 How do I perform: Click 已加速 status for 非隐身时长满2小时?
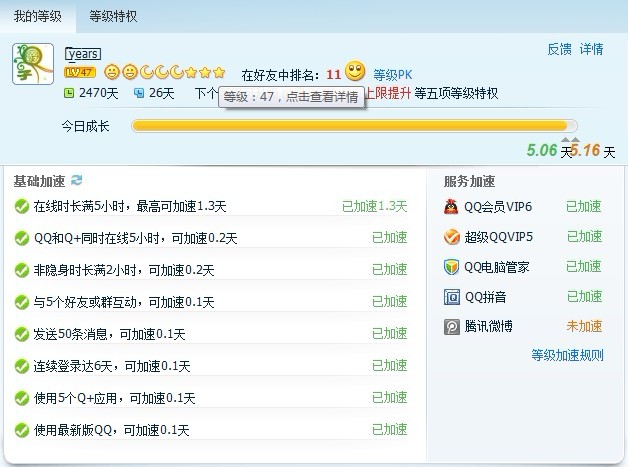(390, 270)
